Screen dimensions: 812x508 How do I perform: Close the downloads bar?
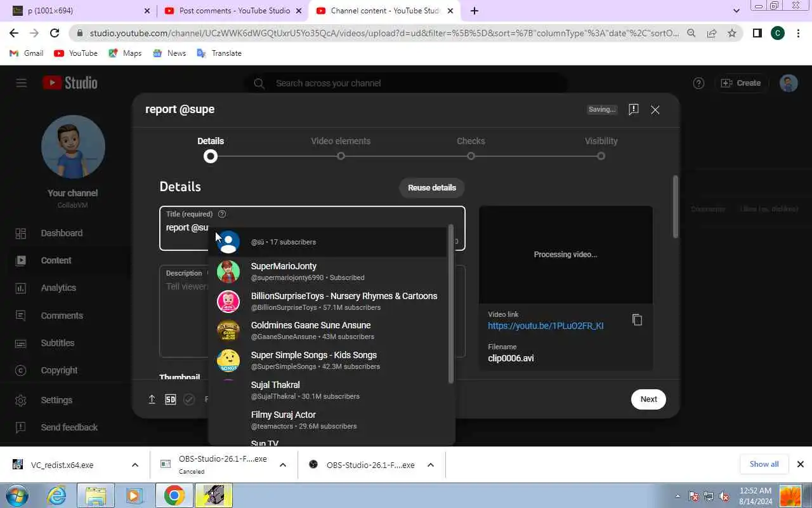[x=800, y=464]
